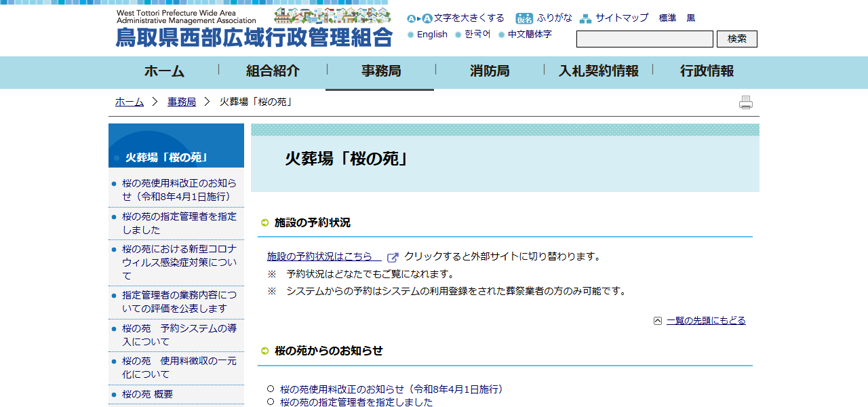The height and width of the screenshot is (407, 868).
Task: Click section heading 施設の予約状況
Action: [313, 222]
